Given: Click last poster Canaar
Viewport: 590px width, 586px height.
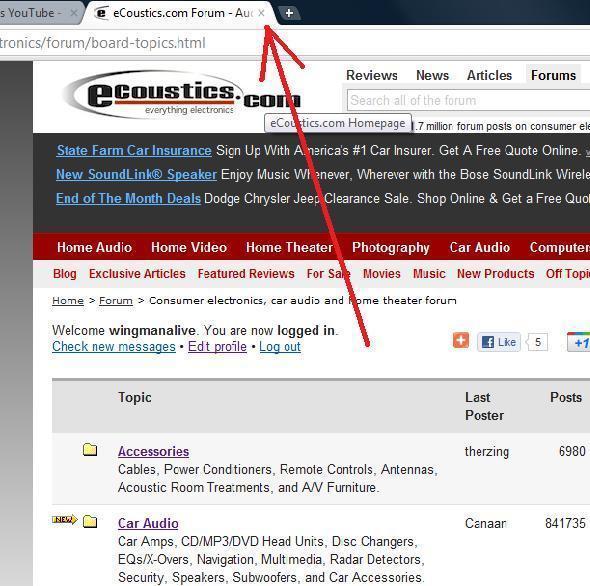Looking at the screenshot, I should (485, 523).
